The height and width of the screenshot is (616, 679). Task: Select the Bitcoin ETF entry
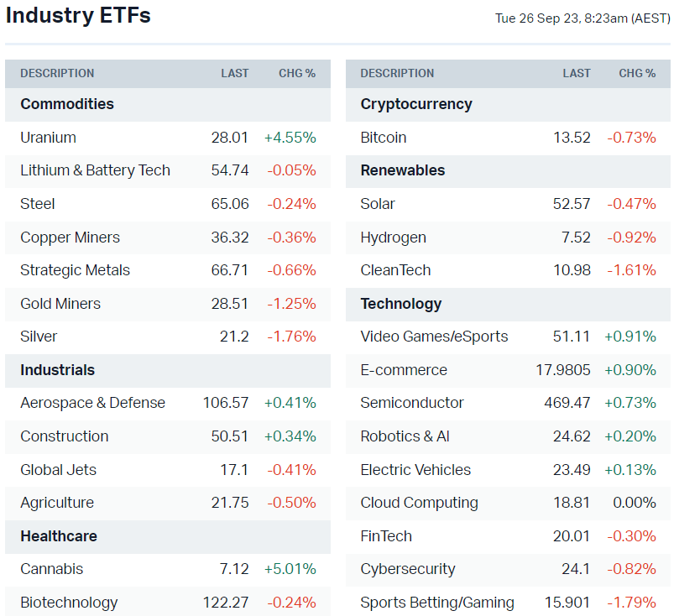pyautogui.click(x=383, y=138)
